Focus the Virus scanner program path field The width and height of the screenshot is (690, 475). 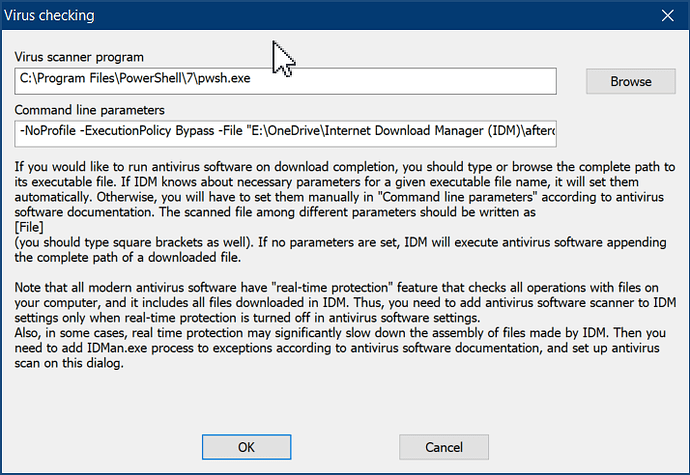(285, 81)
